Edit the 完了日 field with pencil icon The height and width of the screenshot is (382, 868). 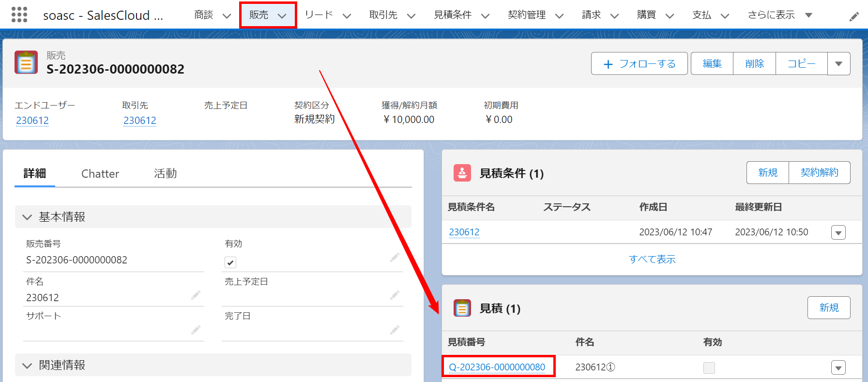pyautogui.click(x=395, y=330)
